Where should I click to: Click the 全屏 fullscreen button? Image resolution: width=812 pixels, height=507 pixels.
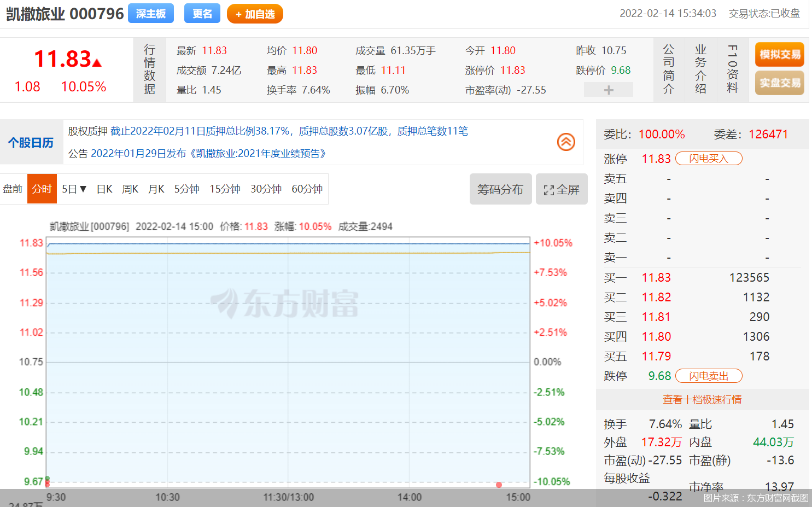562,189
